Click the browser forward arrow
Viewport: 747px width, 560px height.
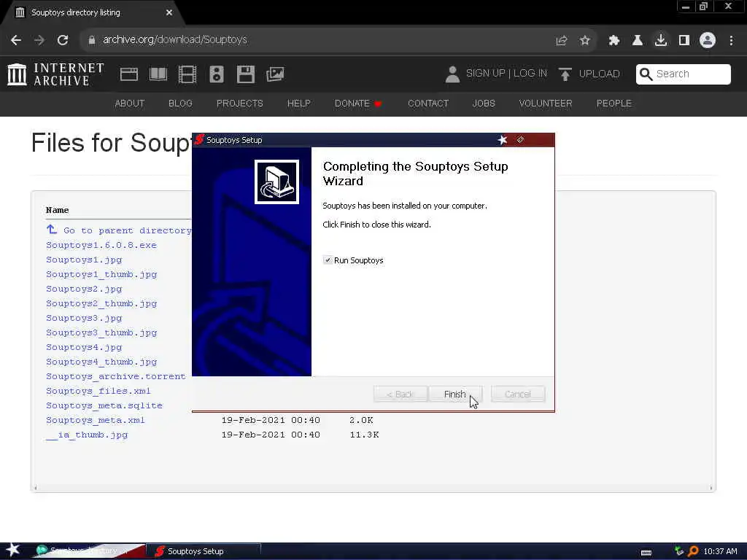point(39,40)
